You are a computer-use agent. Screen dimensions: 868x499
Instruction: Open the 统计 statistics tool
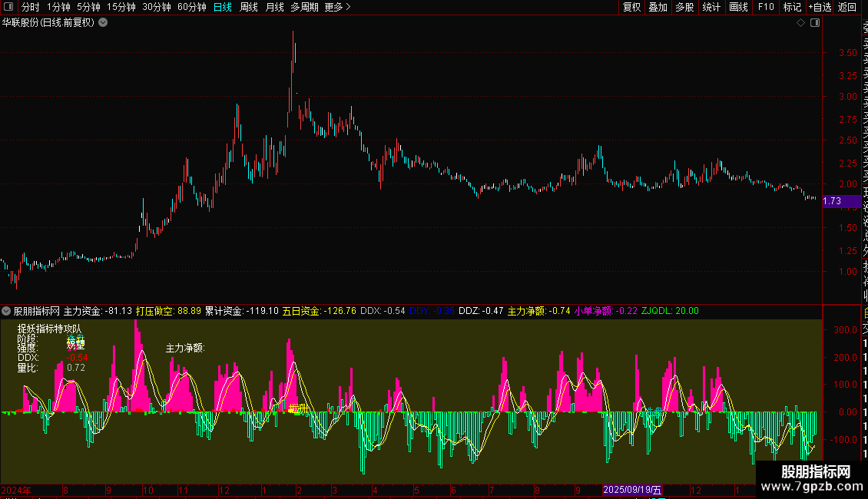(x=711, y=7)
